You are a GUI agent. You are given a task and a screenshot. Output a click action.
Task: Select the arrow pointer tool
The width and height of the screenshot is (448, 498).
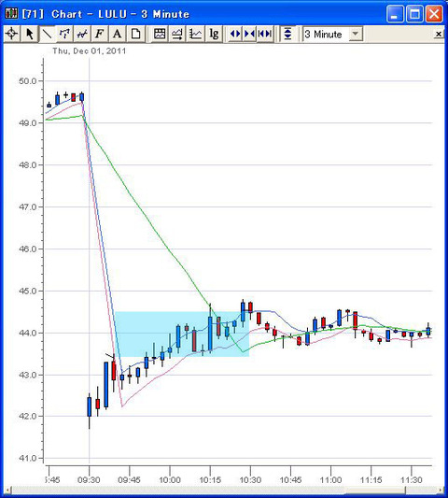30,34
